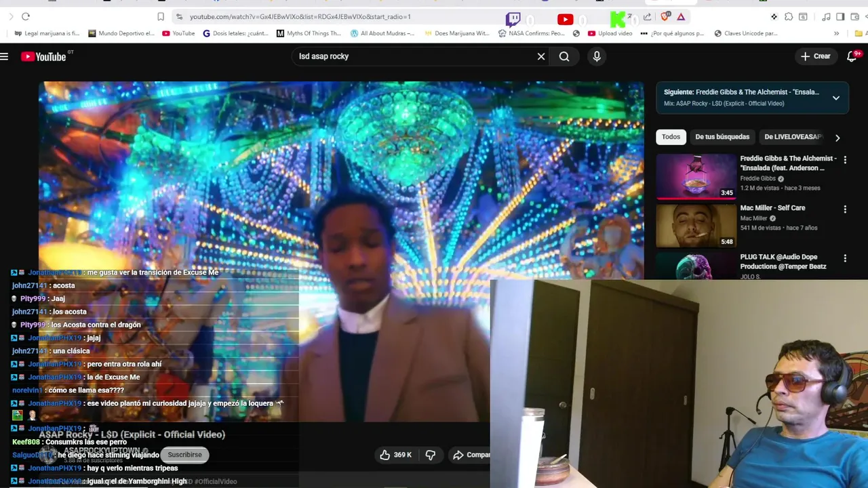868x488 pixels.
Task: Open the 'Myths Of Things Th...' bookmark
Action: pyautogui.click(x=309, y=33)
